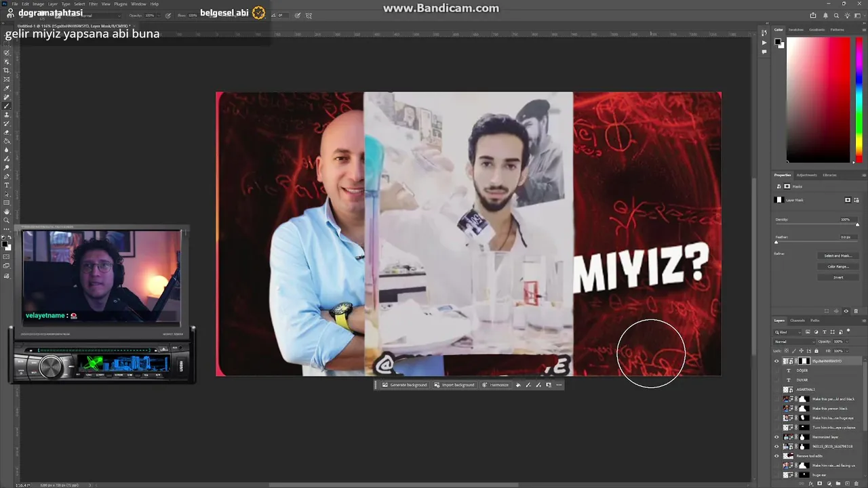The height and width of the screenshot is (488, 868).
Task: Hide the Remove tool edits layer
Action: (x=776, y=456)
